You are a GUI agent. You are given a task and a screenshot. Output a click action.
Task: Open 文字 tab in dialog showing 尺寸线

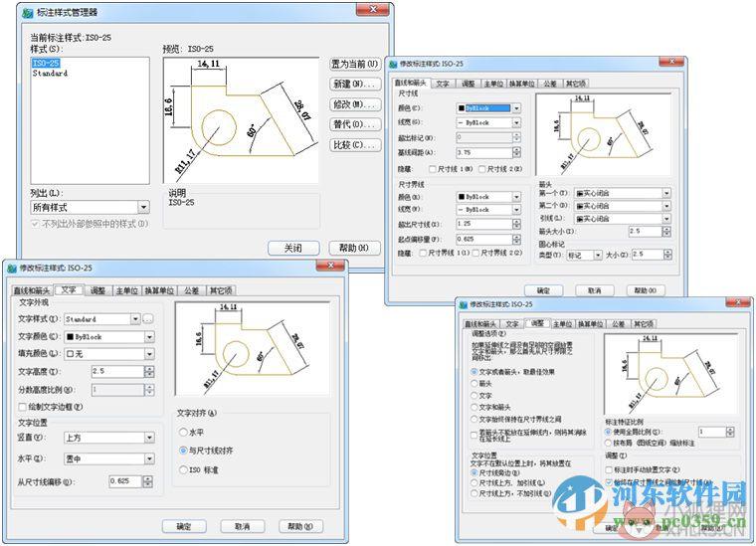coord(443,84)
